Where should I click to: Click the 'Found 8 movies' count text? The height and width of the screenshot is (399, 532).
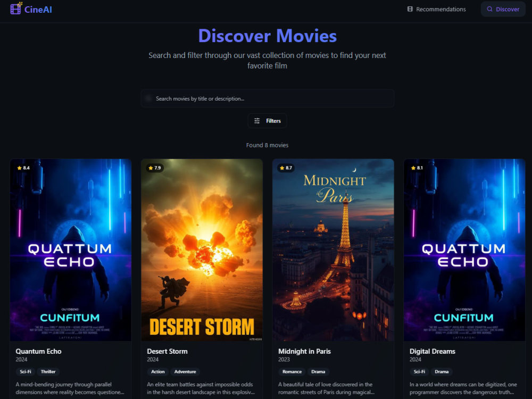click(268, 145)
